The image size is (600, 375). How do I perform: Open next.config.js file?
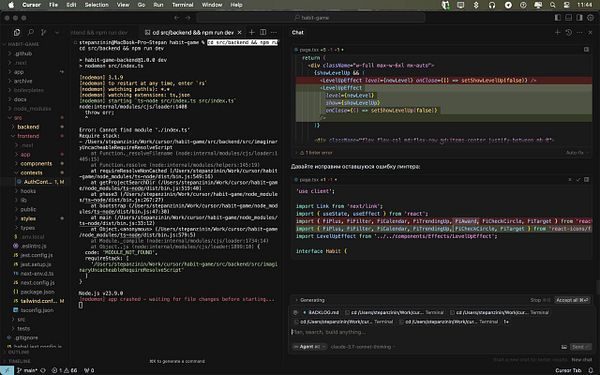(37, 282)
